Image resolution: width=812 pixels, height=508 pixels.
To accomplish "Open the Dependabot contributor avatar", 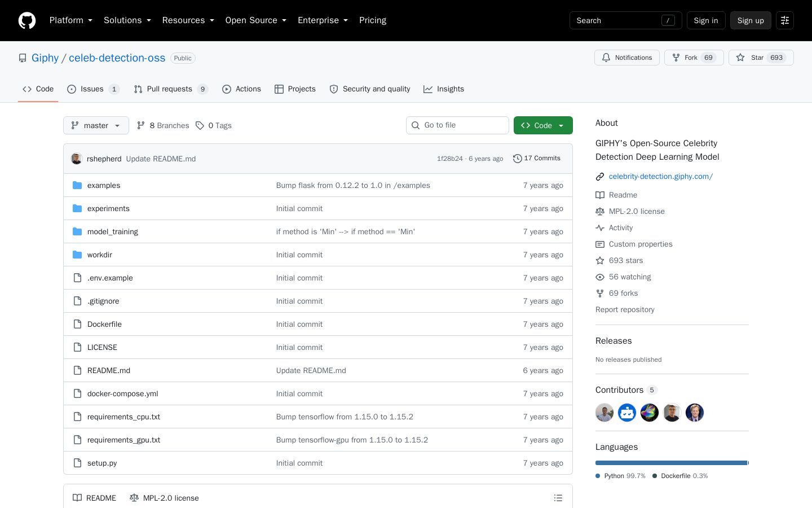I will point(627,413).
